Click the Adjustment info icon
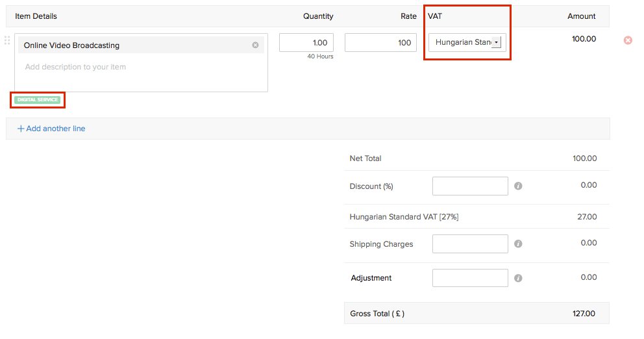 coord(518,278)
